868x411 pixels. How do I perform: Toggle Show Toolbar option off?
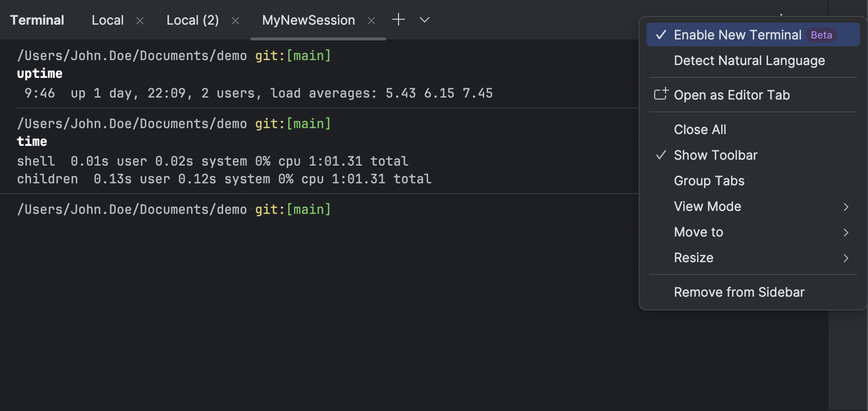[x=715, y=155]
